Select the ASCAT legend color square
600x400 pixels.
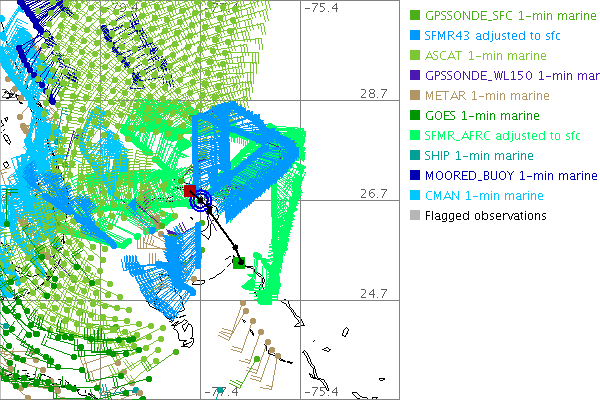[415, 55]
